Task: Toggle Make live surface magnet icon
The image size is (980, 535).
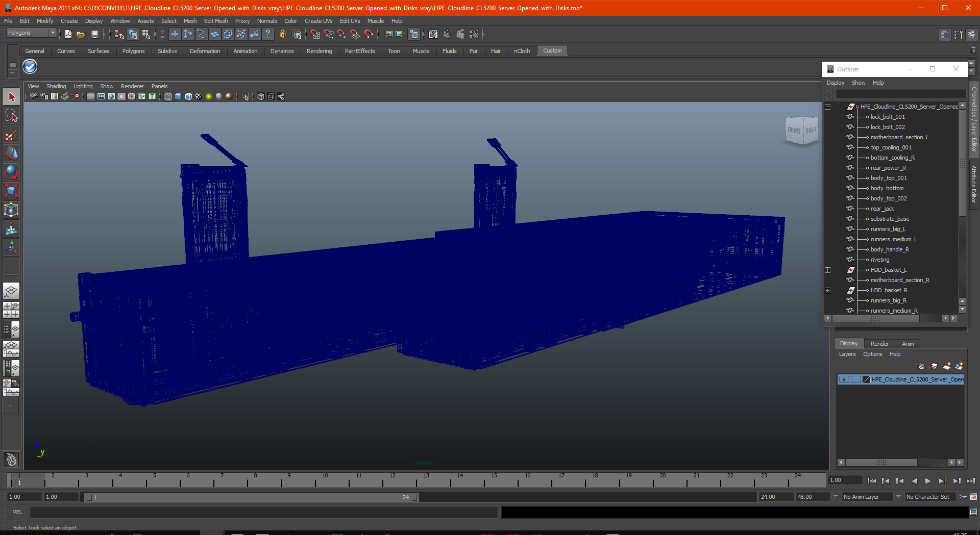Action: click(x=369, y=34)
